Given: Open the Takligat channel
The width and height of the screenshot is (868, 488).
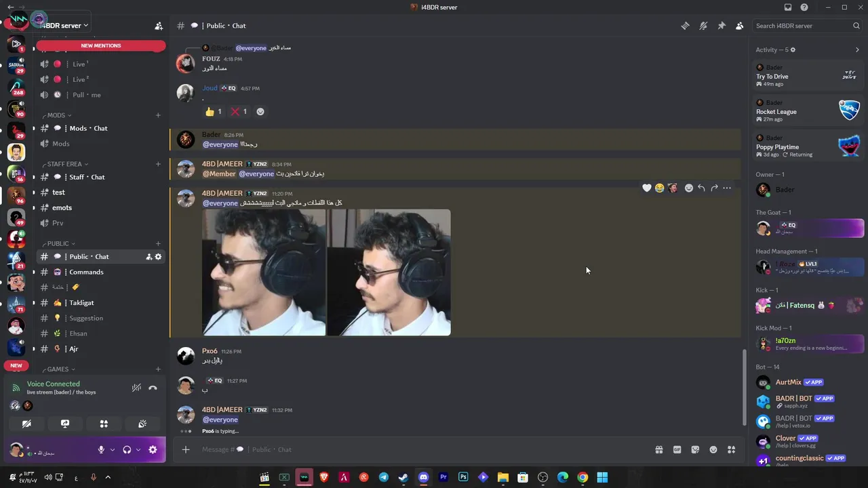Looking at the screenshot, I should (x=100, y=303).
